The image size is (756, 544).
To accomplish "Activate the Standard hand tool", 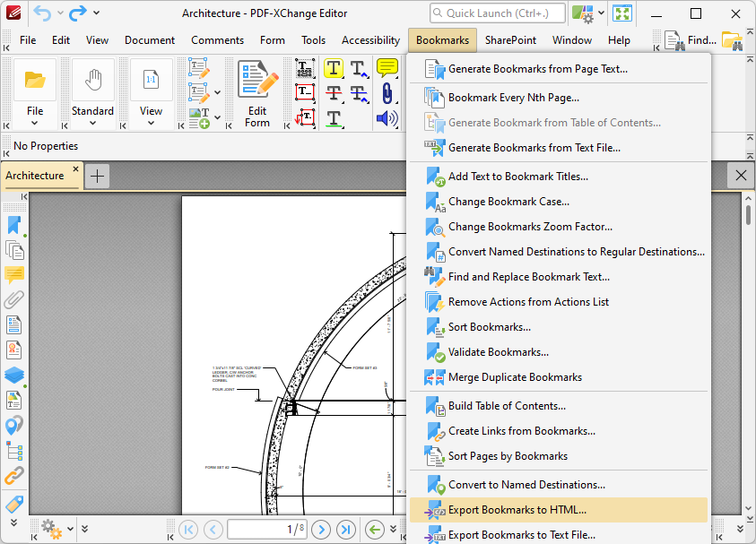I will pos(93,94).
